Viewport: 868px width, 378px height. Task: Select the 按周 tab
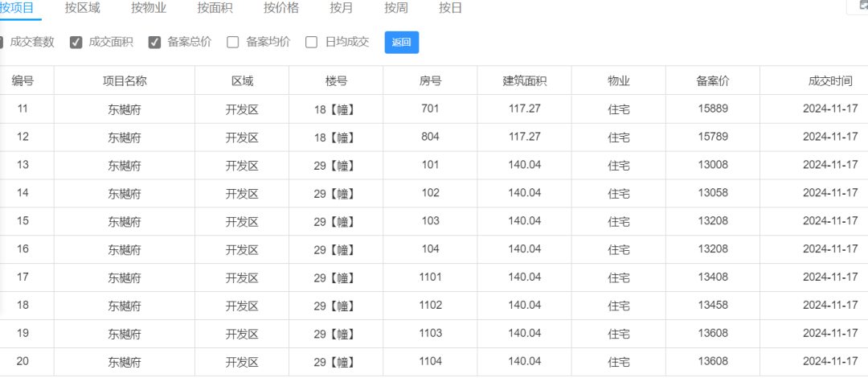pos(395,8)
